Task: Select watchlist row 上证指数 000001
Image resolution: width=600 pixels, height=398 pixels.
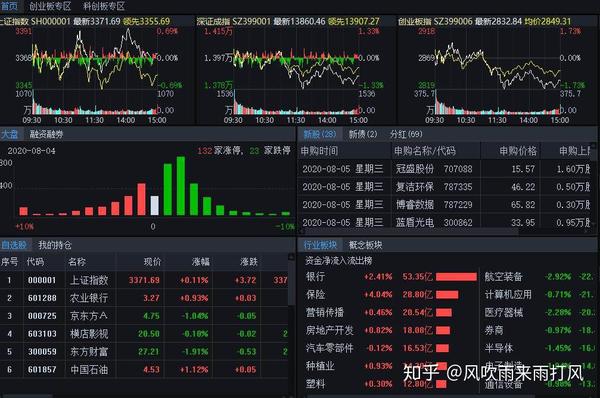Action: click(144, 280)
